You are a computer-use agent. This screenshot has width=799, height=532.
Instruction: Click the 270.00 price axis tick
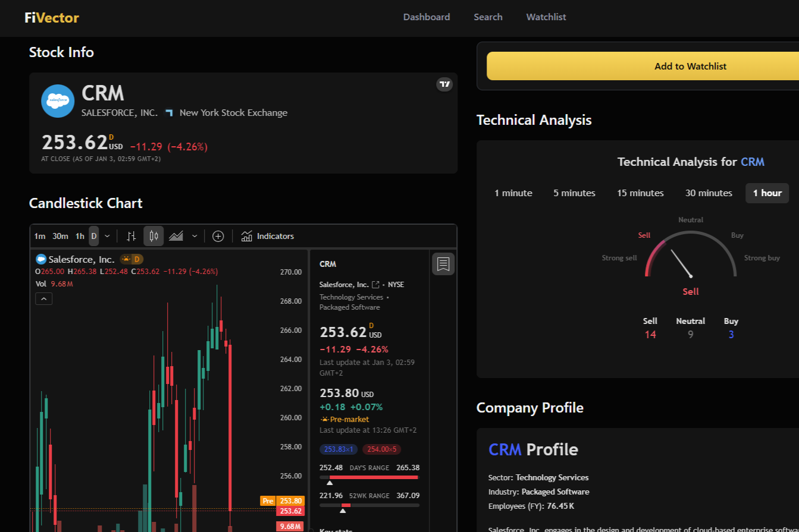pos(291,272)
